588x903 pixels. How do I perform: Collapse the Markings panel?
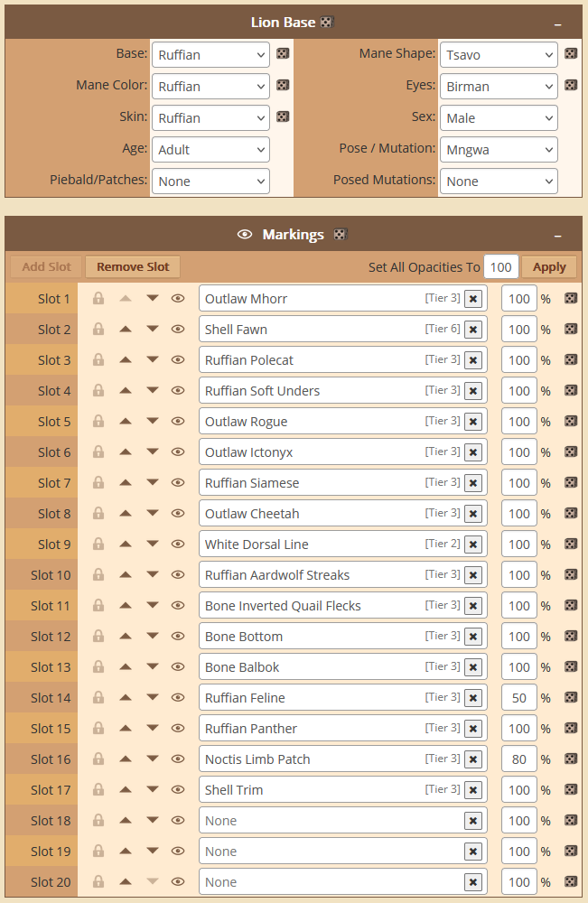pos(557,236)
